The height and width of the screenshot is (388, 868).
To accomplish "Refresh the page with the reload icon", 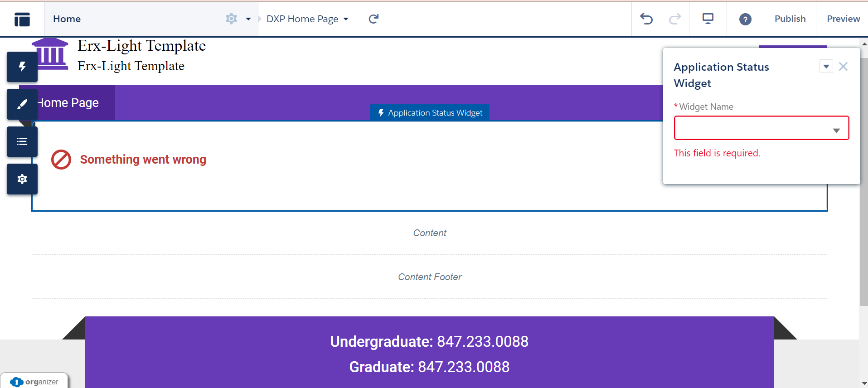I will [x=373, y=19].
